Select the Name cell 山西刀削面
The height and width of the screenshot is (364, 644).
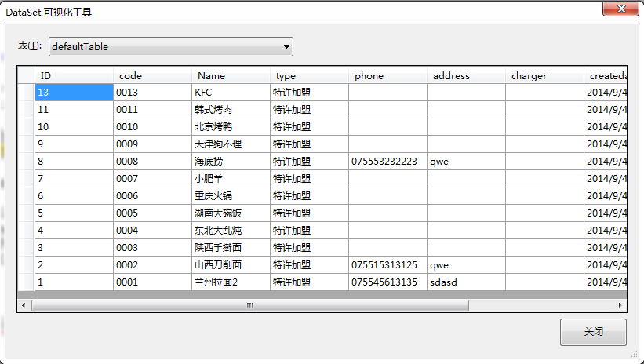tap(231, 265)
